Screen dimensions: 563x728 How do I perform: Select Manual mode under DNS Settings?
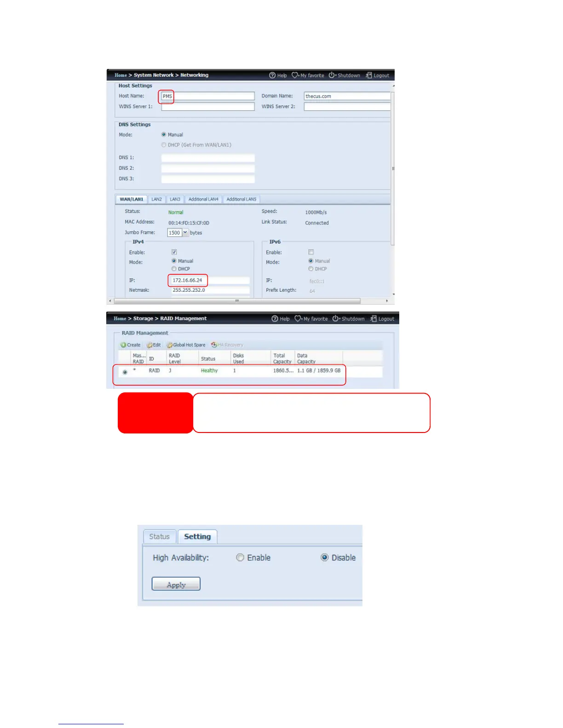point(164,135)
